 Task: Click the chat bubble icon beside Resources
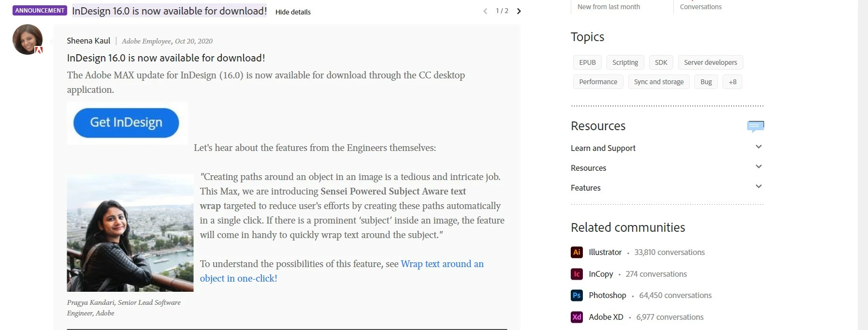[755, 126]
